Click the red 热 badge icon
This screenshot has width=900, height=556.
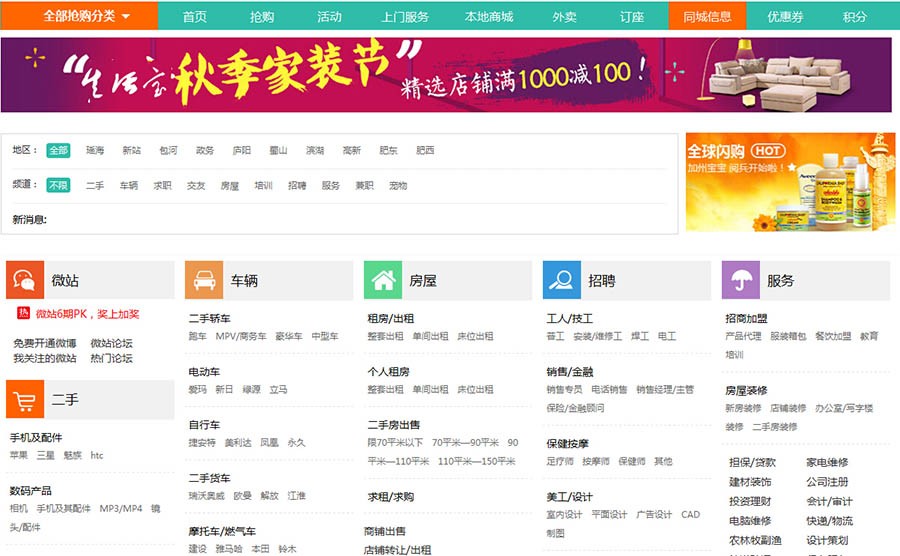click(x=24, y=313)
